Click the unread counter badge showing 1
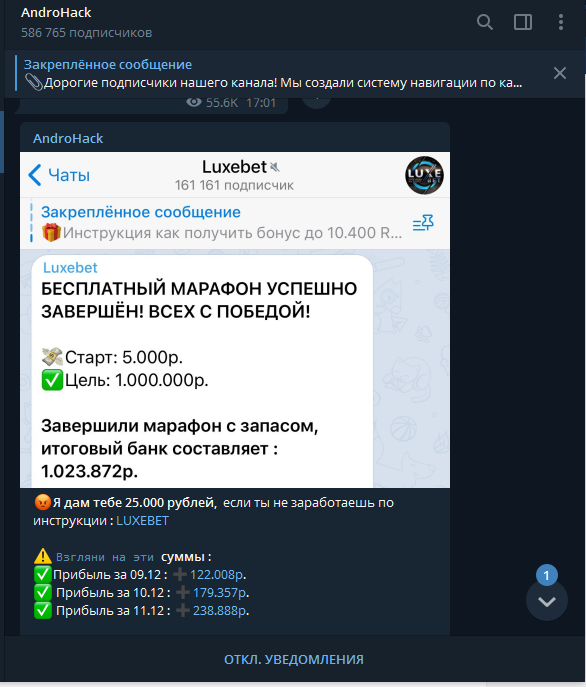The width and height of the screenshot is (586, 687). [x=546, y=575]
